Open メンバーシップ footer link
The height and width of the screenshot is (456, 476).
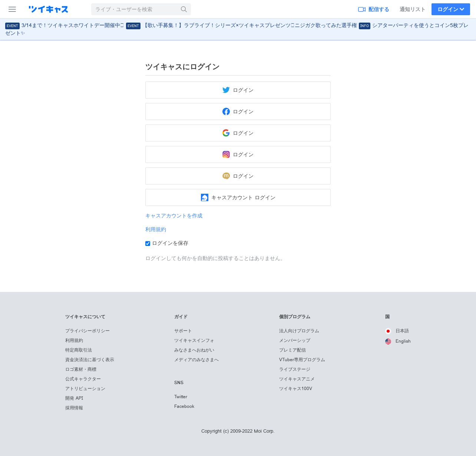coord(295,340)
